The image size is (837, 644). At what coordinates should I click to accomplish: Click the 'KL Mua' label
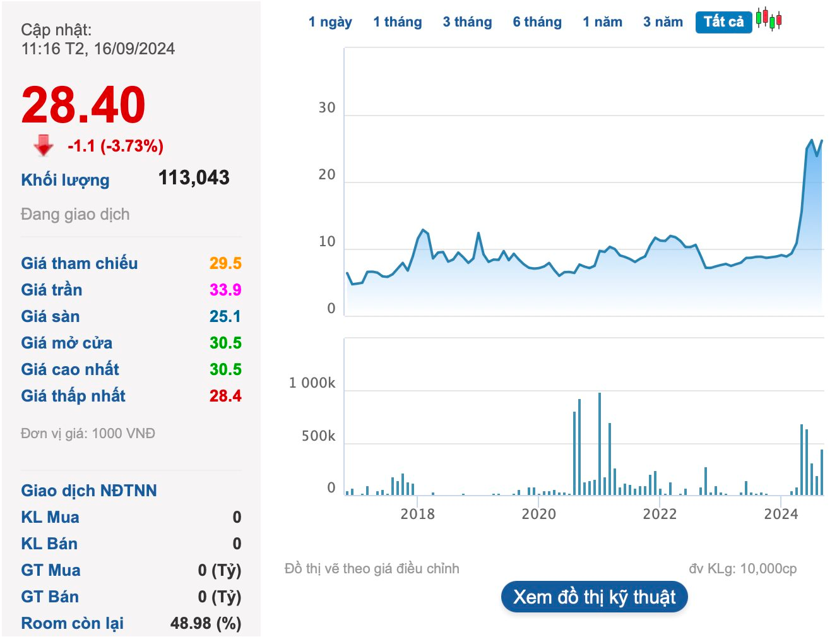pyautogui.click(x=50, y=517)
